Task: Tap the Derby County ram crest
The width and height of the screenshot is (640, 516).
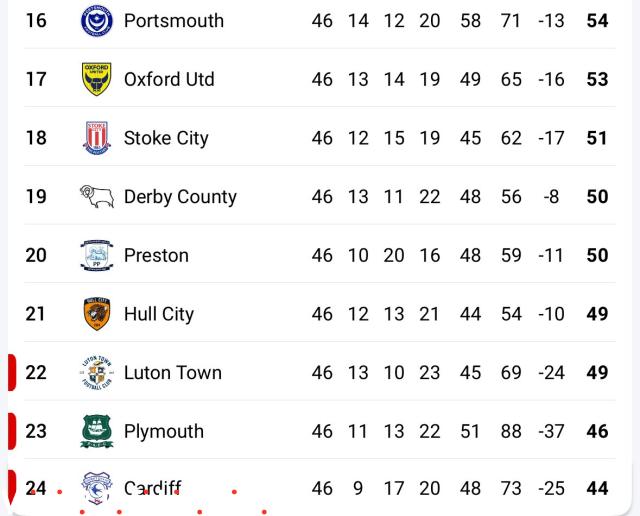Action: [x=97, y=196]
